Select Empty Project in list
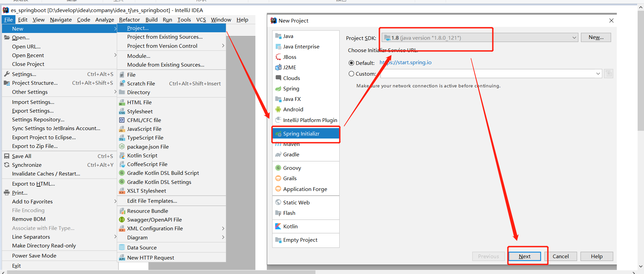644x274 pixels. (x=305, y=240)
